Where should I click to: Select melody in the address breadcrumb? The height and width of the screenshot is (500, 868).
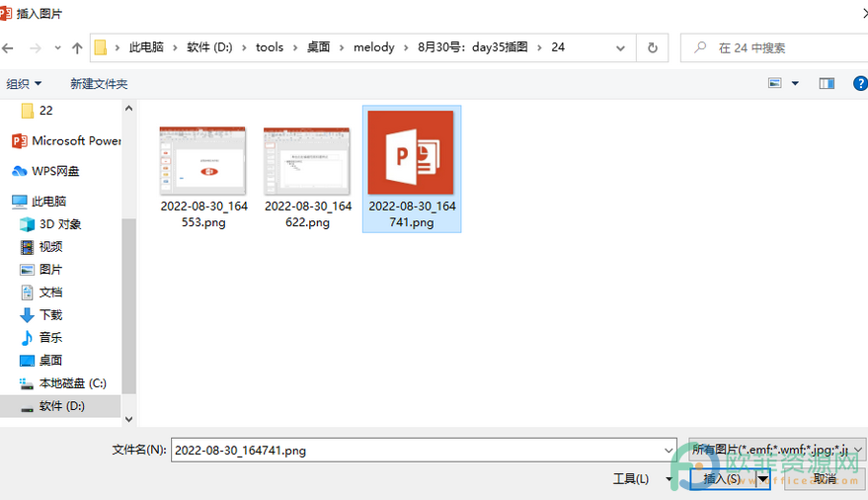[374, 47]
